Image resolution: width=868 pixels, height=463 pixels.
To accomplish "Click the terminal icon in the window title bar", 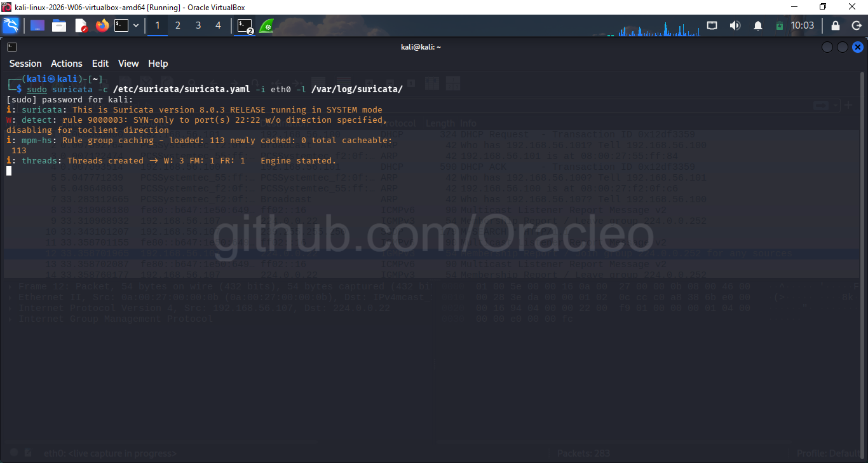I will (12, 47).
